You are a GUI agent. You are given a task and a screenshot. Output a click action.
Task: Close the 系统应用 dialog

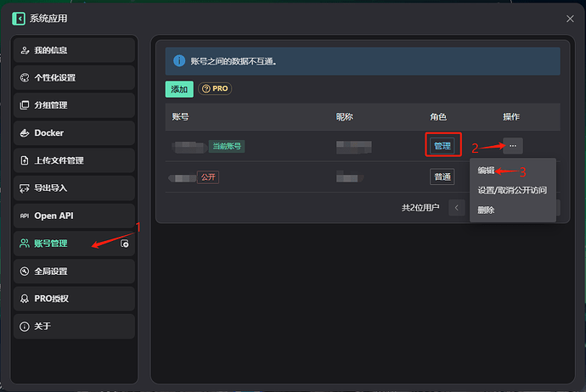(x=570, y=19)
